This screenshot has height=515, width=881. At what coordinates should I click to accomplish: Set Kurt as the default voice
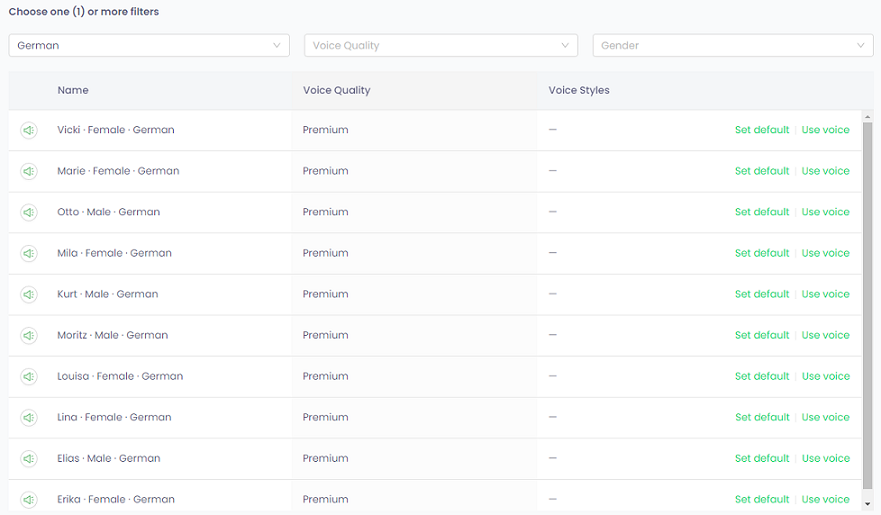tap(762, 294)
